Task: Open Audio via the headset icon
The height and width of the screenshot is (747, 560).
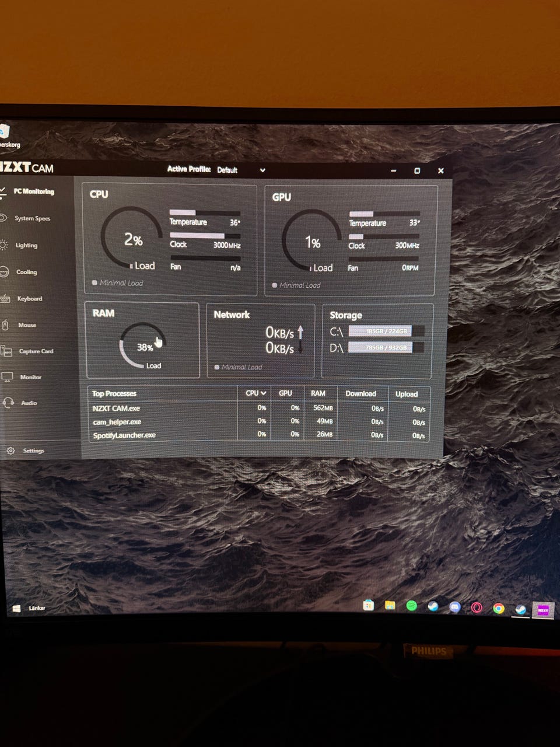Action: coord(8,403)
